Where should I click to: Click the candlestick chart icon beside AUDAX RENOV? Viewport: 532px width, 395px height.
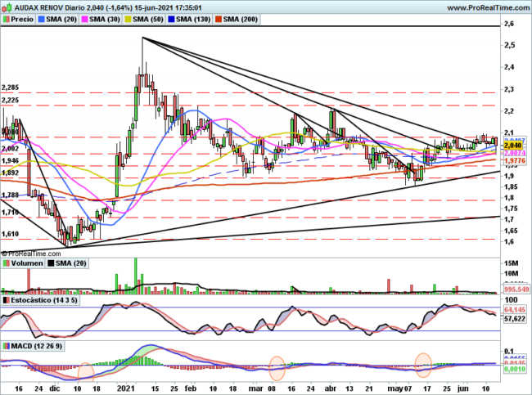point(7,7)
